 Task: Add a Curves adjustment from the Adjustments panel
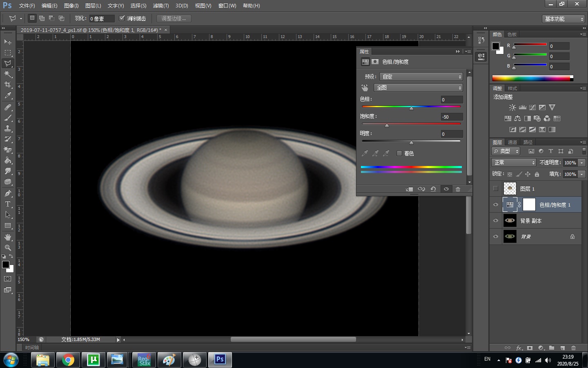tap(532, 107)
